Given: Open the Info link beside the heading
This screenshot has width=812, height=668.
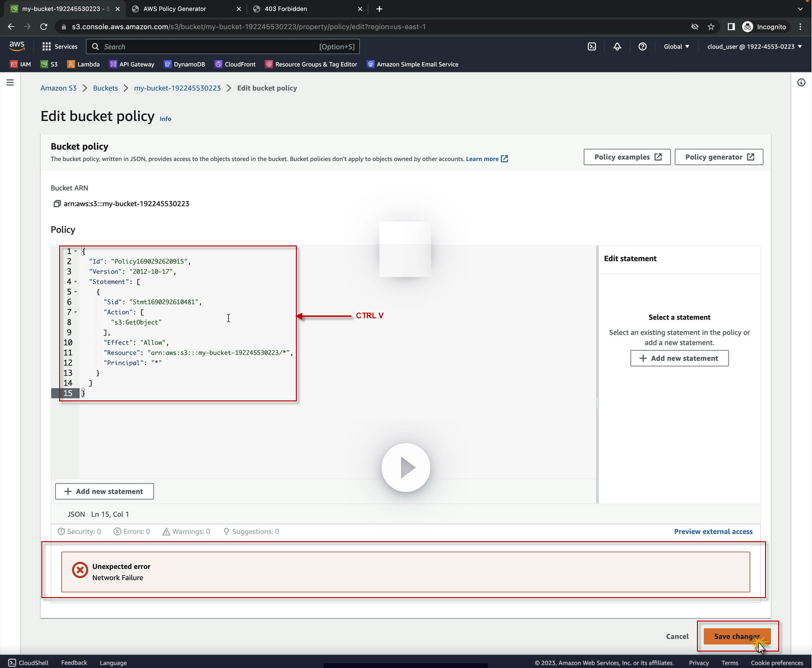Looking at the screenshot, I should click(165, 119).
